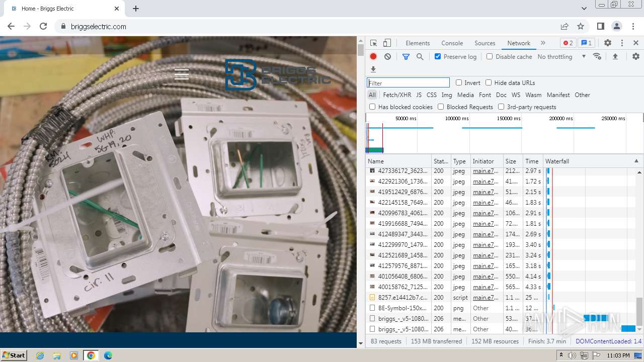Open the 1 issue message badge
This screenshot has height=362, width=644.
click(x=586, y=43)
